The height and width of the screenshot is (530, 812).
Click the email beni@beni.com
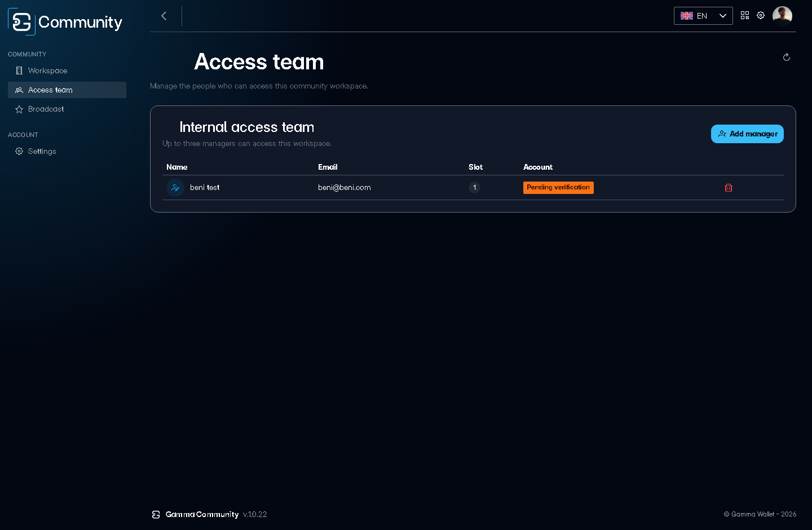click(345, 188)
